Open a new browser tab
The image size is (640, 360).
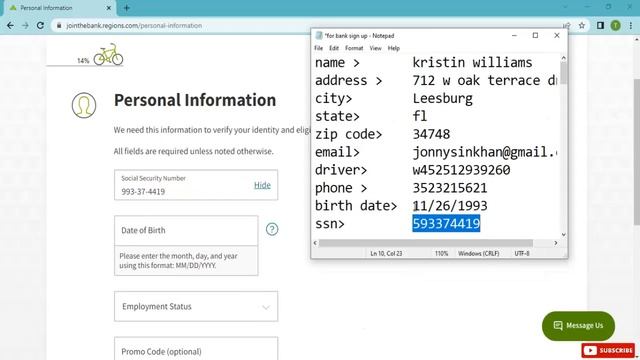(x=127, y=8)
